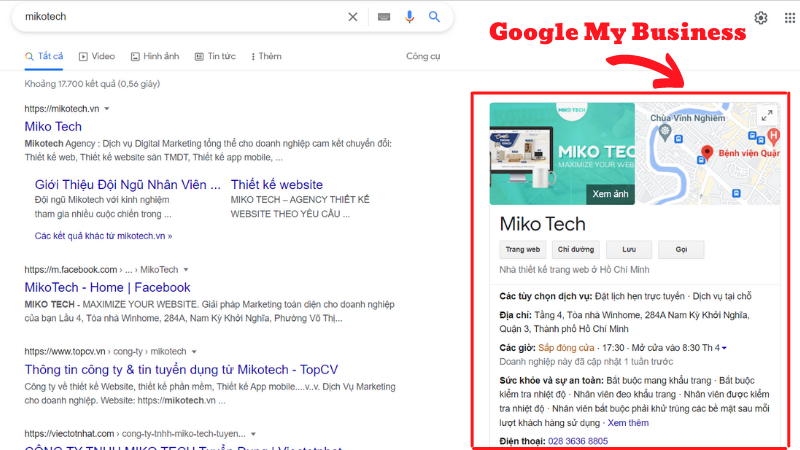
Task: Open the Miko Tech business photo thumbnail
Action: 562,154
